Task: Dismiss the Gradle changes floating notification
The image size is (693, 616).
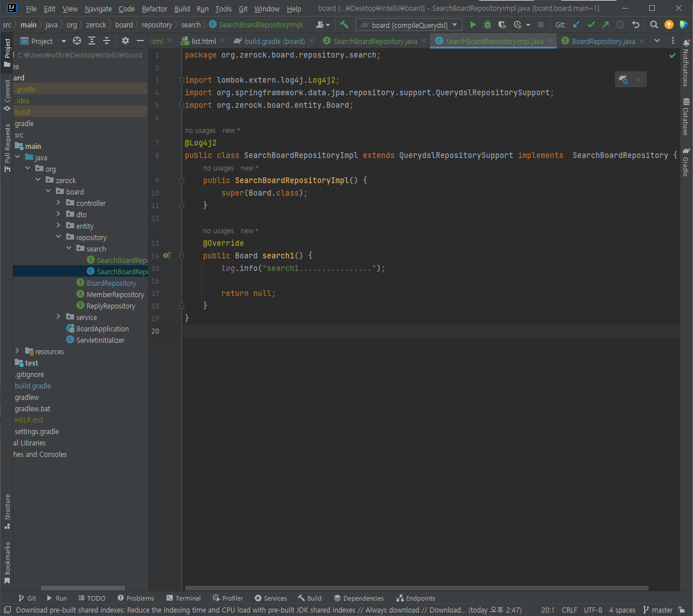Action: pos(638,79)
